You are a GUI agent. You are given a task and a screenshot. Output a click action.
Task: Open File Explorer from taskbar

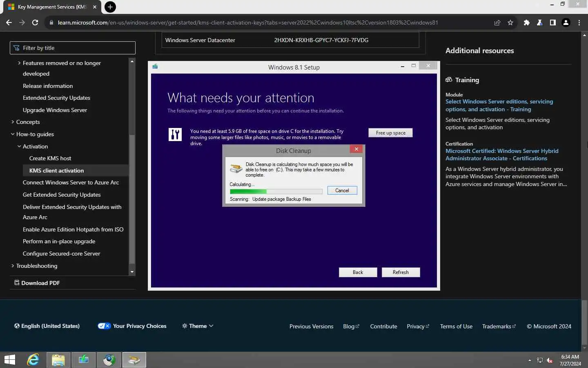[x=58, y=360]
